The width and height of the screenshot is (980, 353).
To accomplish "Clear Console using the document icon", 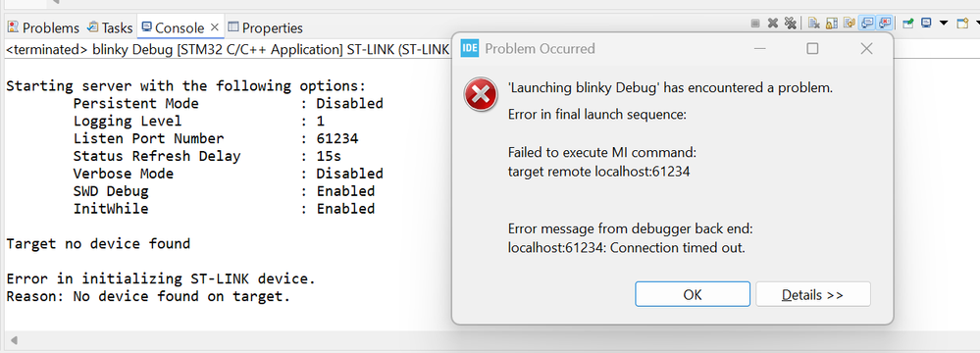I will coord(814,24).
